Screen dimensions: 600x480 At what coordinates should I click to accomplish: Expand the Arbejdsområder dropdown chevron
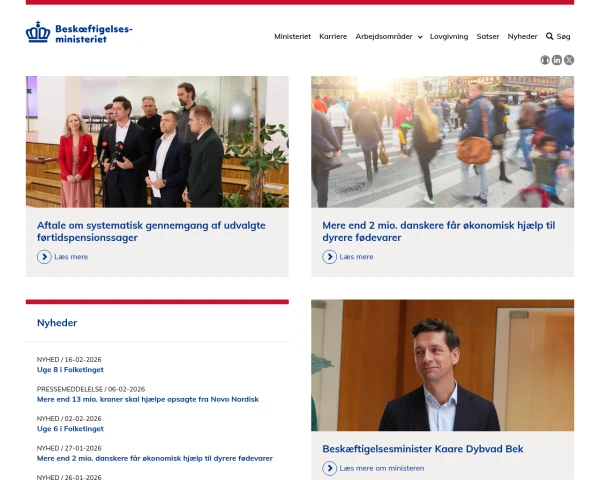tap(420, 37)
